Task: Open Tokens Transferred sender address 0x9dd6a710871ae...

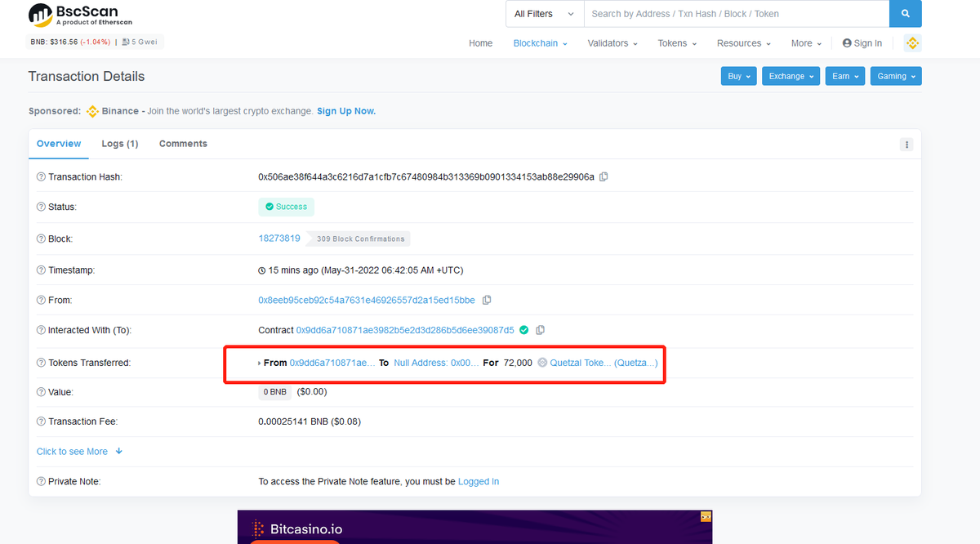Action: pos(332,363)
